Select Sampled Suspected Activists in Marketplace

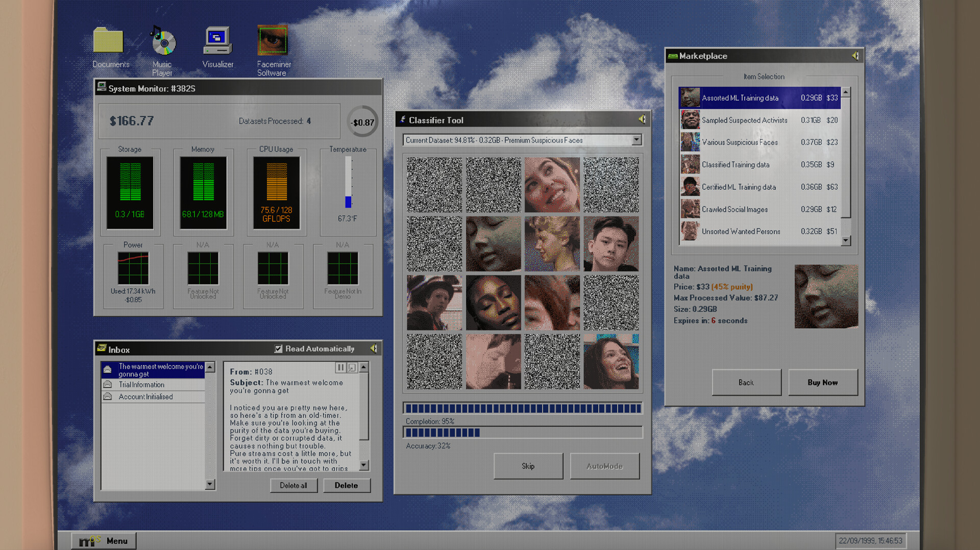coord(745,120)
